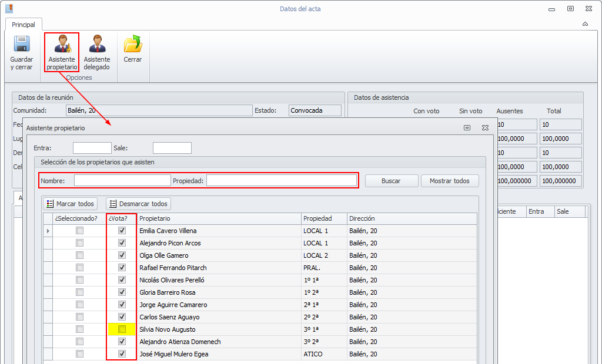Viewport: 602px width, 364px height.
Task: Click the Desmarcar todos list icon
Action: tap(113, 204)
